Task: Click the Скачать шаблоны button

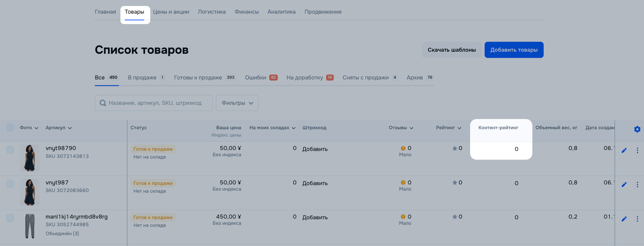Action: coord(451,50)
